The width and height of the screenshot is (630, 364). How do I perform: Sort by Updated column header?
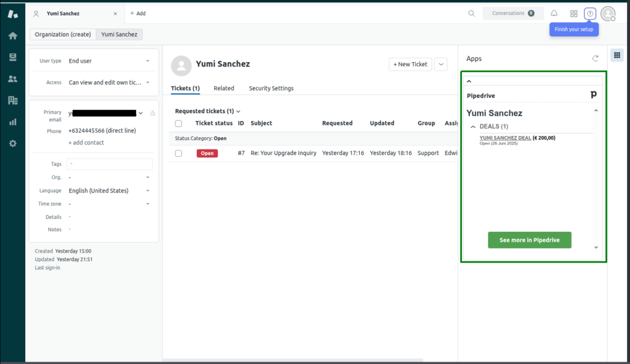381,124
